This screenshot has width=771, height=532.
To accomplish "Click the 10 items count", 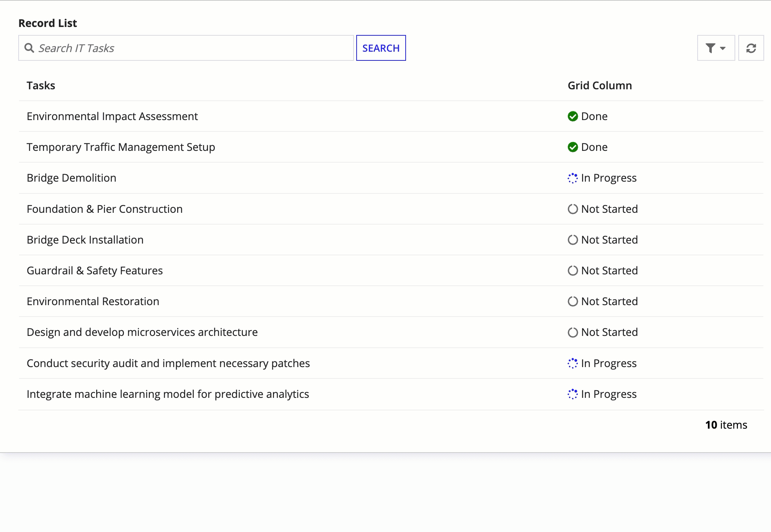I will pos(726,425).
